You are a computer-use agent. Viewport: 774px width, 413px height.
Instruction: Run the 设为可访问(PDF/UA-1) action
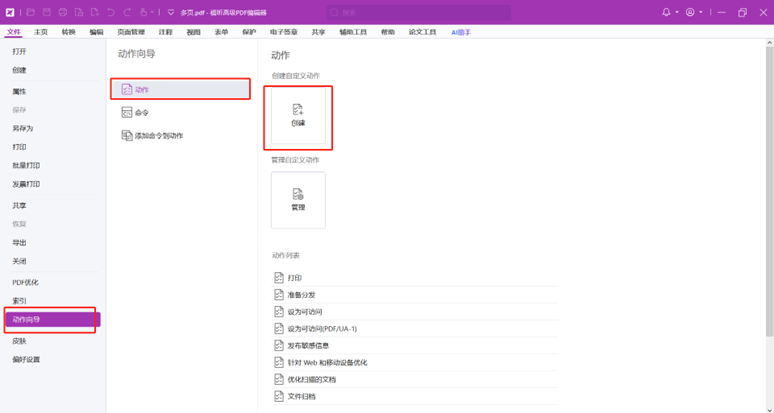pyautogui.click(x=415, y=329)
